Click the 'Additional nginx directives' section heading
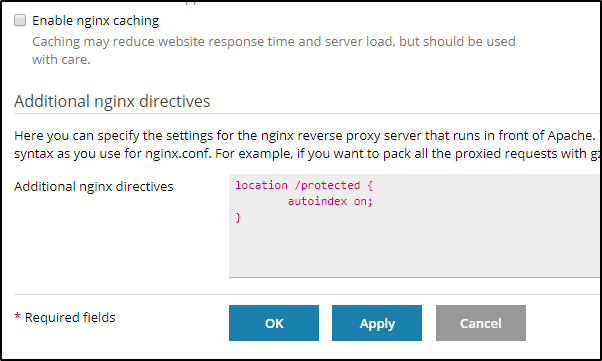Screen dimensions: 602x361 (x=112, y=101)
